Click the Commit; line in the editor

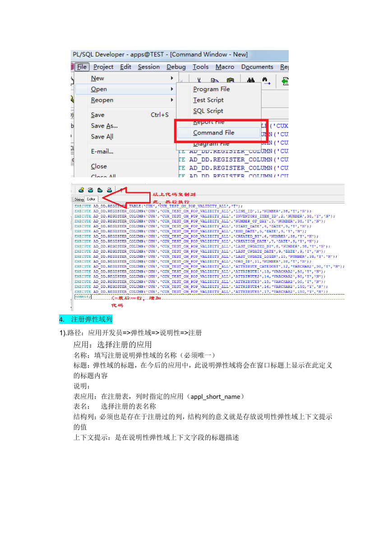click(83, 297)
